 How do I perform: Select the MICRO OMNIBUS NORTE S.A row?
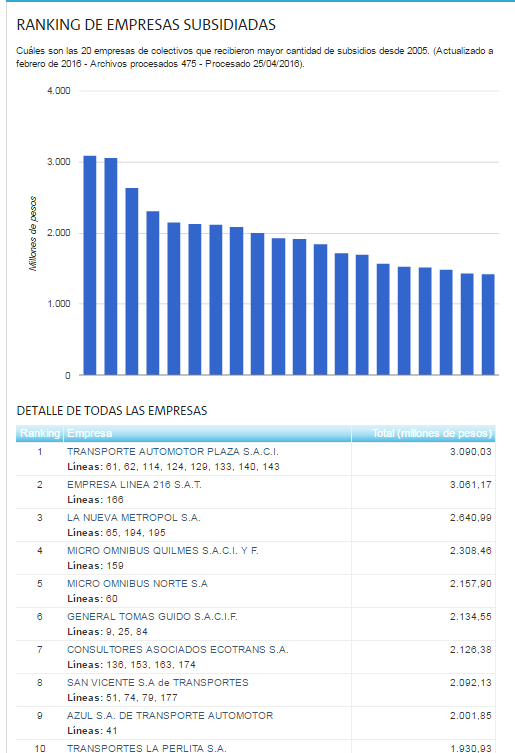pos(256,591)
